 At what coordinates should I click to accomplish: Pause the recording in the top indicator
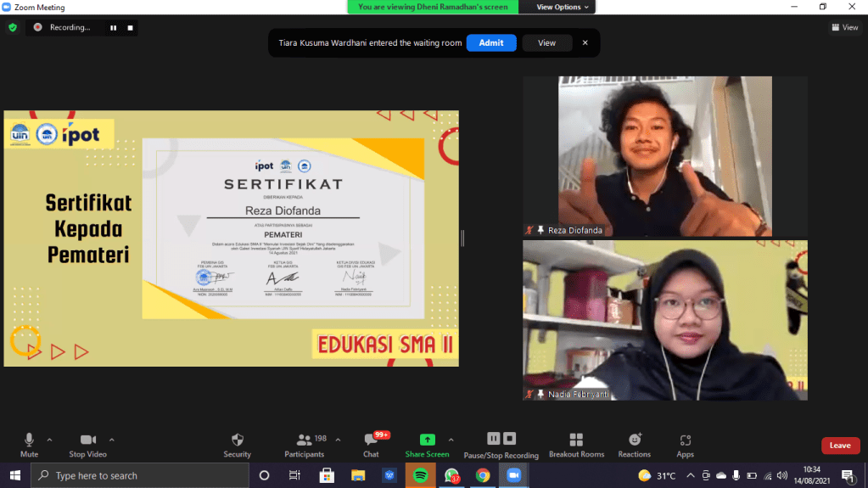[113, 27]
